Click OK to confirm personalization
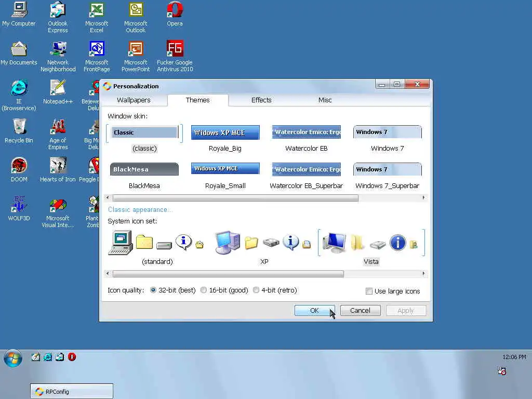The height and width of the screenshot is (399, 532). (314, 311)
